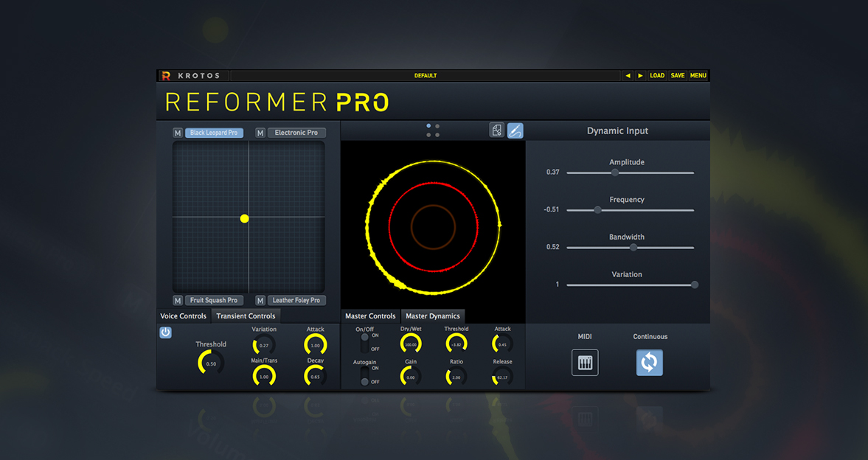
Task: Go to the previous preset arrow
Action: pos(627,76)
